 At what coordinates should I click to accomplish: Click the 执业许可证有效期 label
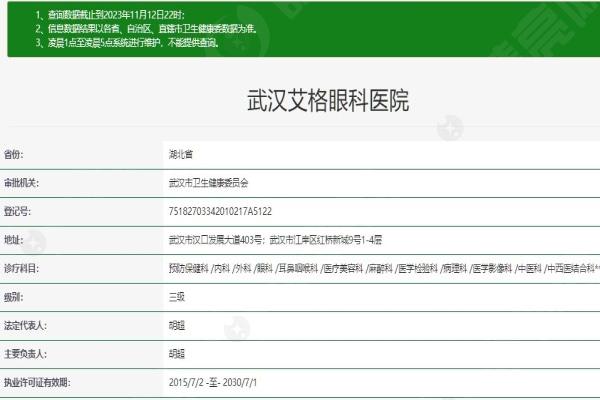(x=37, y=382)
